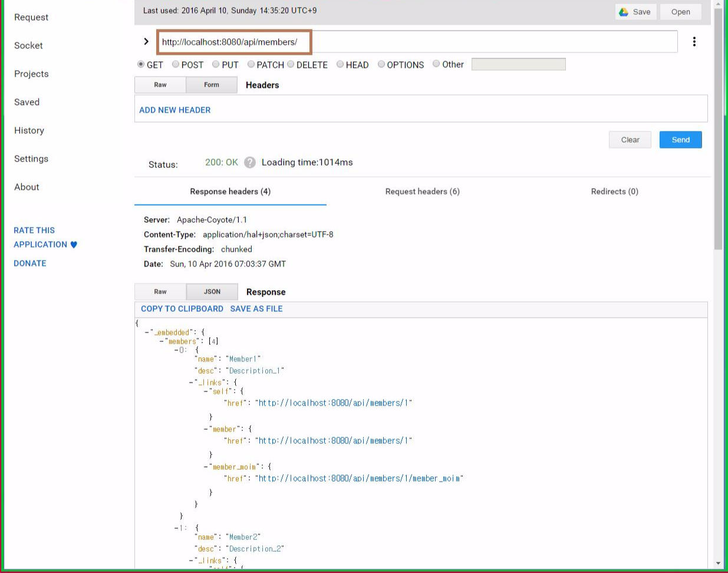728x573 pixels.
Task: Go to Projects in the sidebar
Action: [x=31, y=74]
